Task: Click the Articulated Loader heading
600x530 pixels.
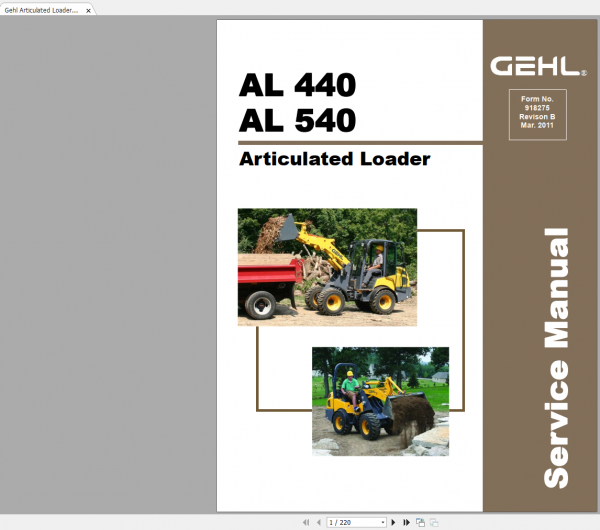Action: coord(334,159)
